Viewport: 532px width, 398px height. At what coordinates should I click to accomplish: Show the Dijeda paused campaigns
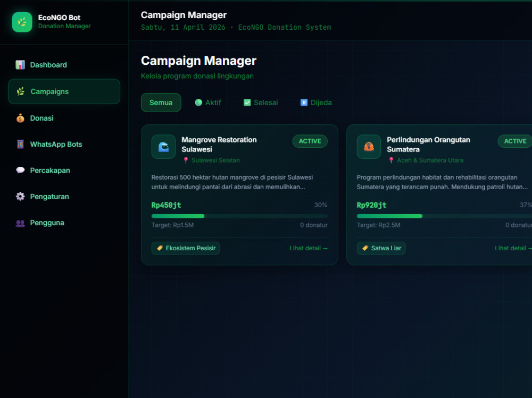[x=316, y=103]
